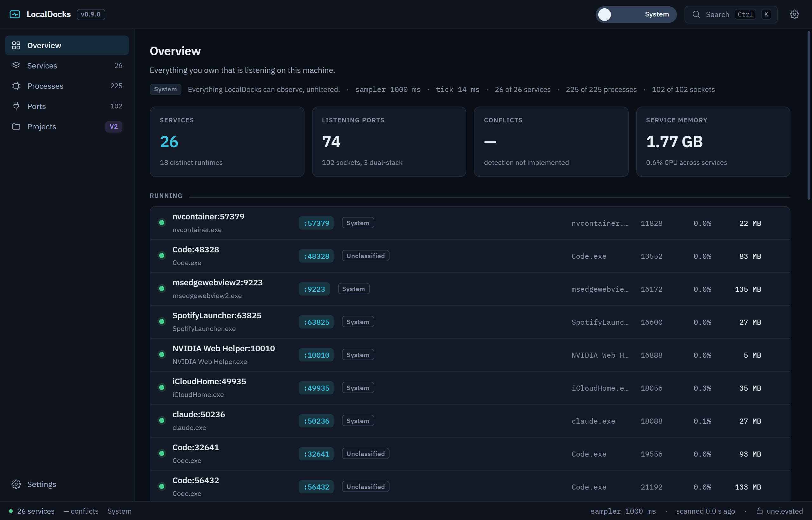Click the :10010 port badge
The width and height of the screenshot is (812, 520).
click(x=316, y=355)
